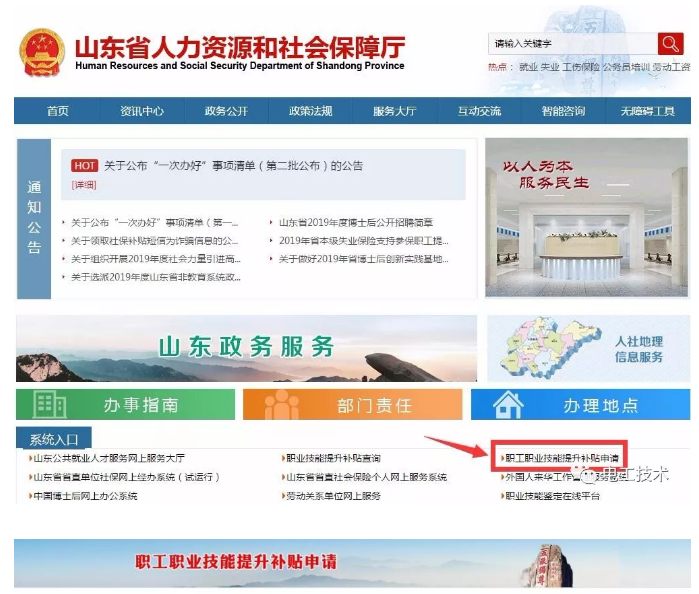
Task: Open notice 山东省2019年度博士后公开招聘简章
Action: (356, 222)
